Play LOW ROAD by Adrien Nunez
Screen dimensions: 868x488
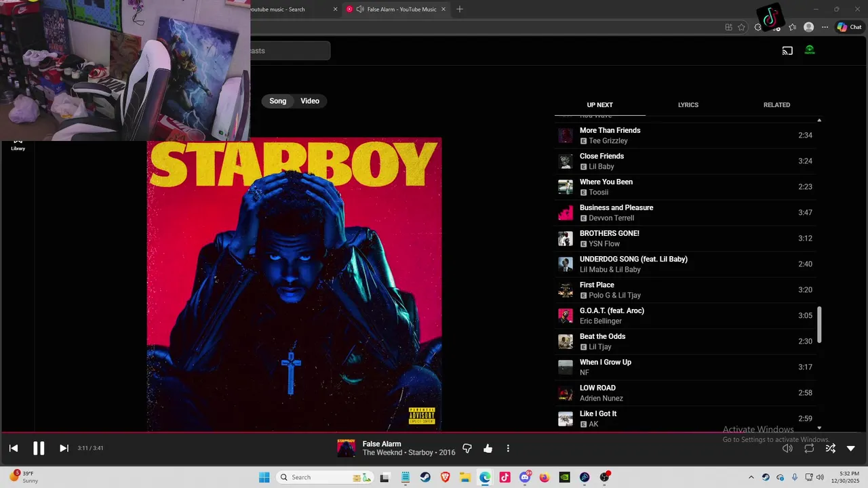(x=685, y=393)
